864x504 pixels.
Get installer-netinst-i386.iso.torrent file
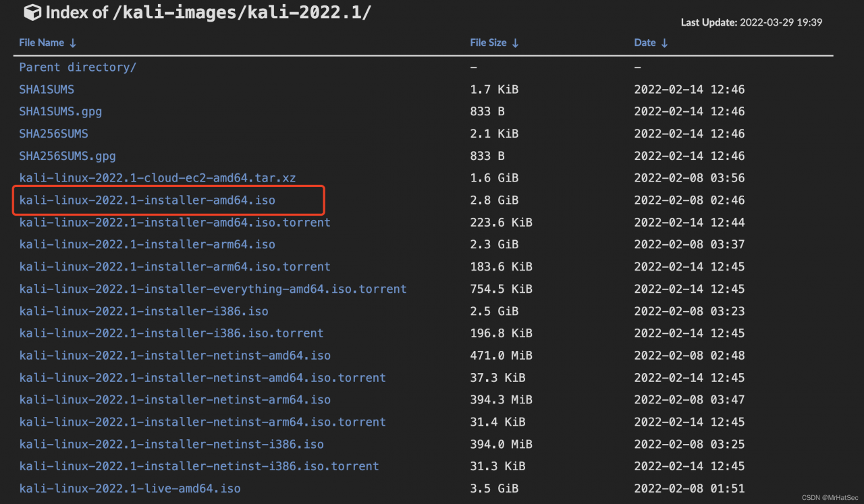(199, 466)
